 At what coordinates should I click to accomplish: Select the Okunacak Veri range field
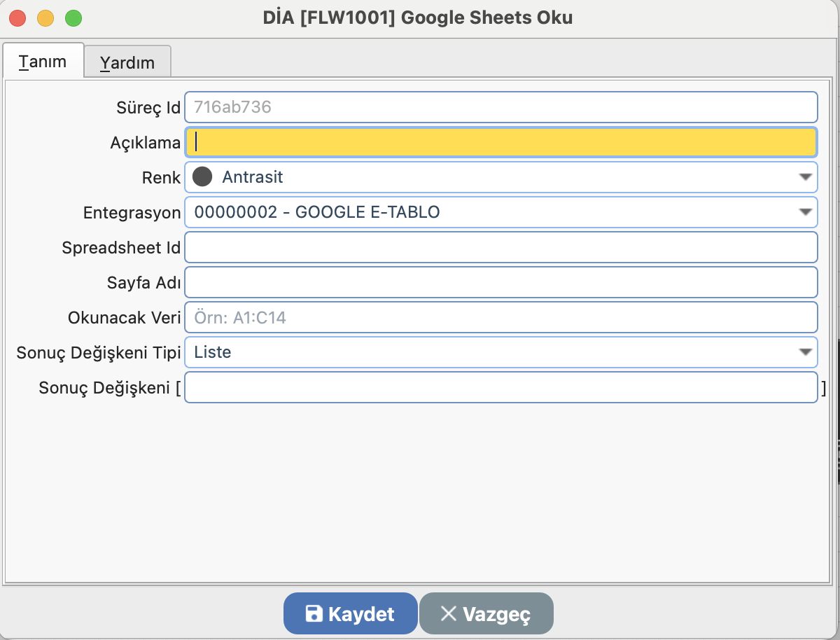tap(500, 317)
